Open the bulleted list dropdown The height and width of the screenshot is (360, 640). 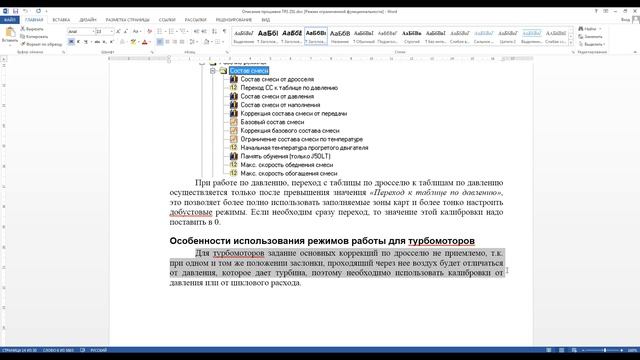point(165,31)
